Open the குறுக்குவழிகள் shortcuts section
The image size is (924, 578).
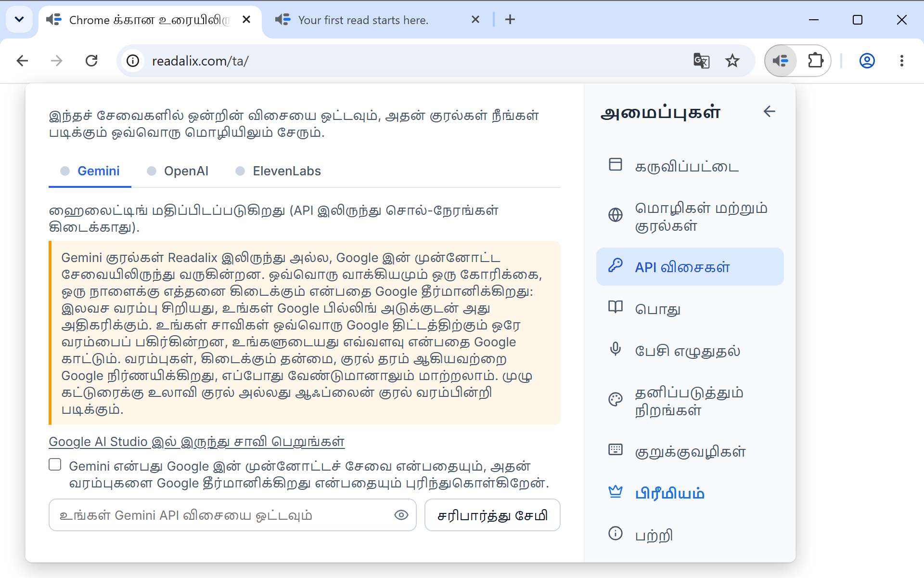click(x=690, y=451)
